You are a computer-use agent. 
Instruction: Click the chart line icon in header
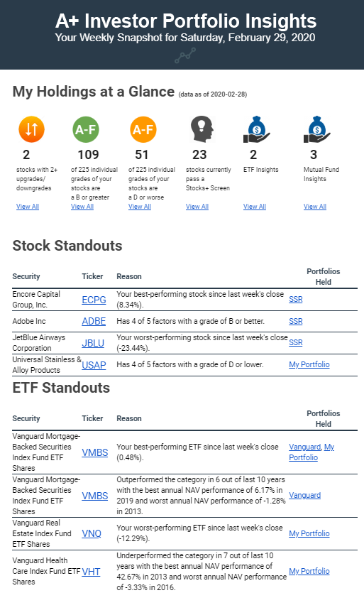185,55
